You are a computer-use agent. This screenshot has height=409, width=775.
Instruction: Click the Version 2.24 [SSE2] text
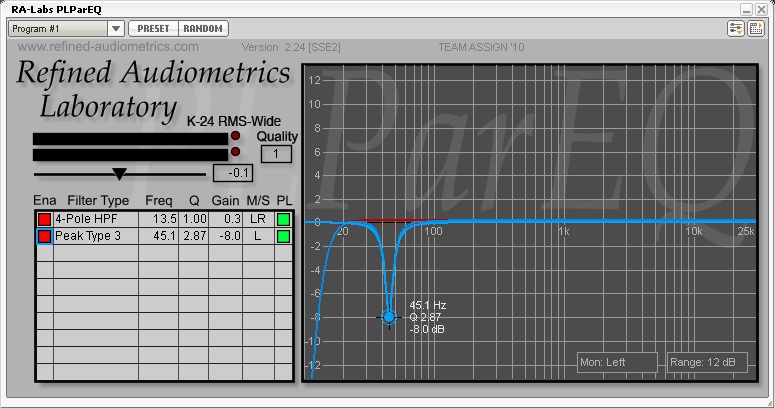[291, 47]
